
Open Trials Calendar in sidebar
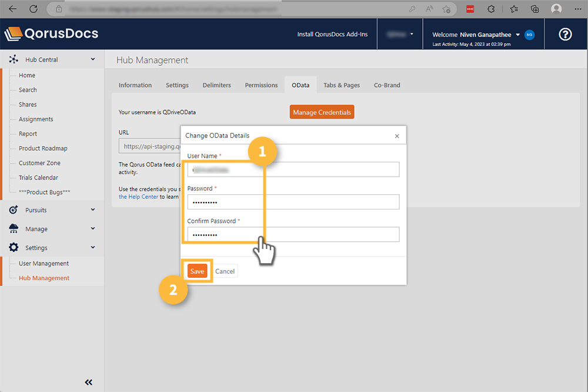click(39, 178)
